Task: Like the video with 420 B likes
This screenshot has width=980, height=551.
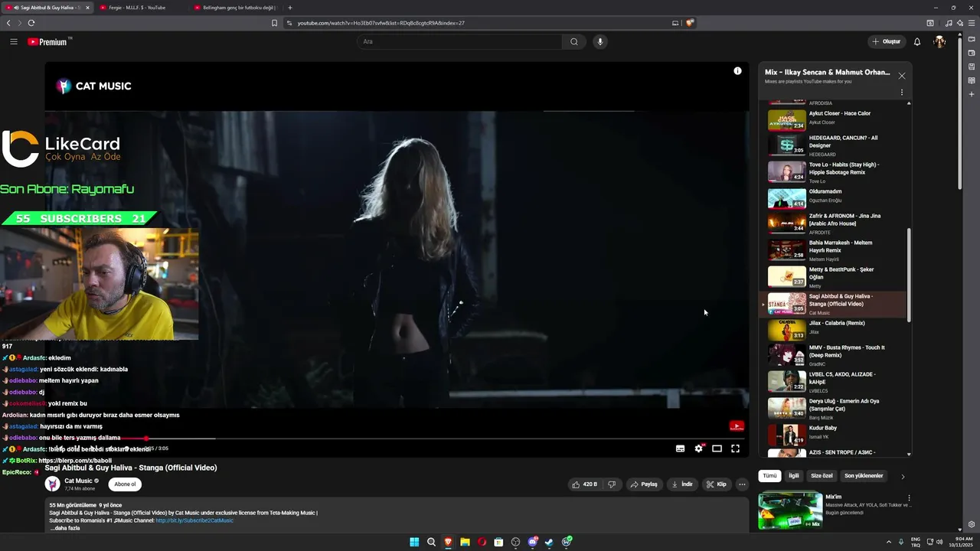Action: click(x=584, y=484)
